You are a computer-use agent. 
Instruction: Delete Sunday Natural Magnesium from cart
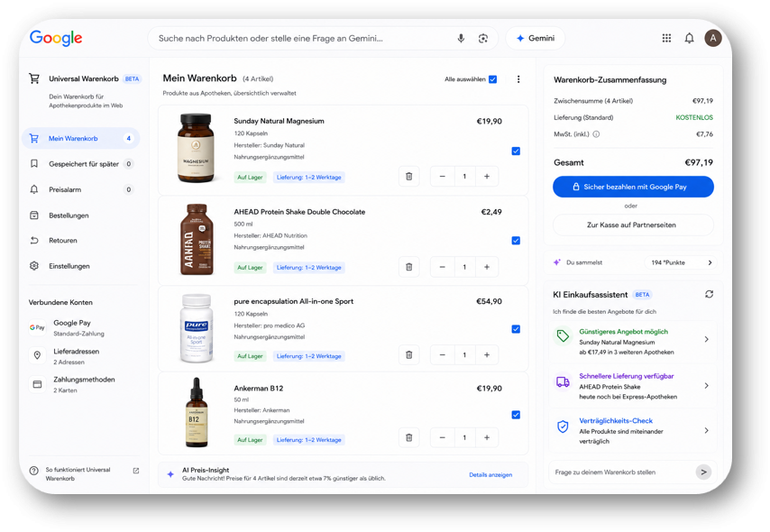[x=409, y=177]
